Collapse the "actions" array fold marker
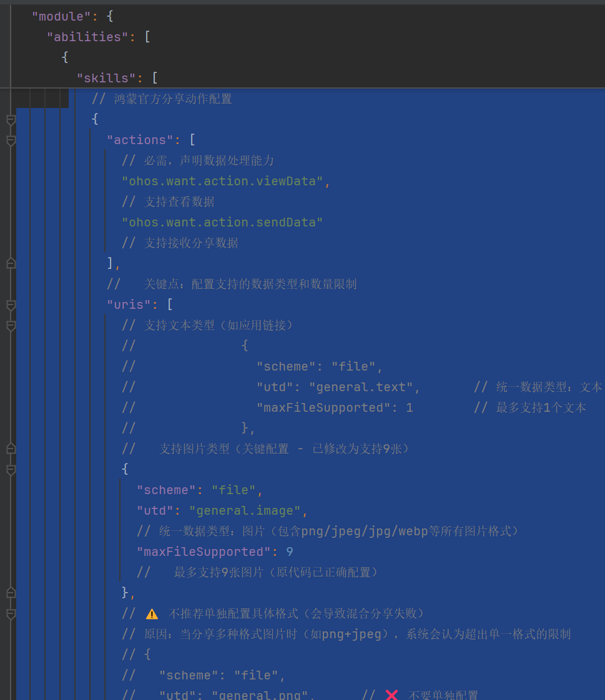The image size is (605, 700). [11, 140]
